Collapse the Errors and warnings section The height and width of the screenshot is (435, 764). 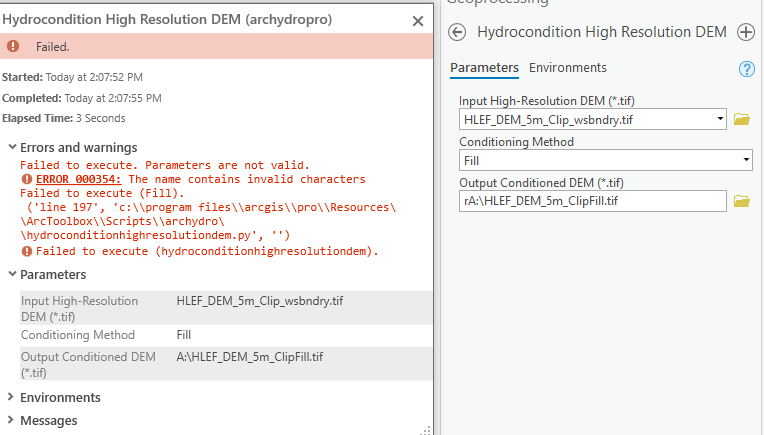click(10, 147)
